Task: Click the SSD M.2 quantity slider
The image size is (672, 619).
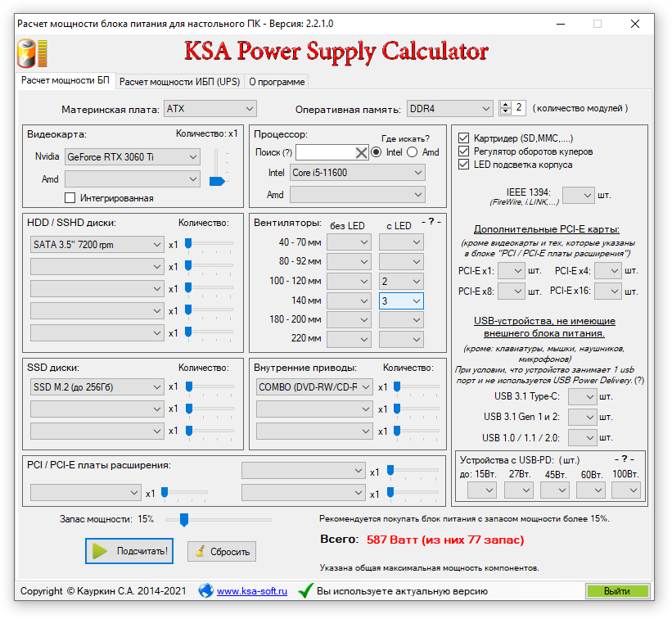Action: (210, 387)
